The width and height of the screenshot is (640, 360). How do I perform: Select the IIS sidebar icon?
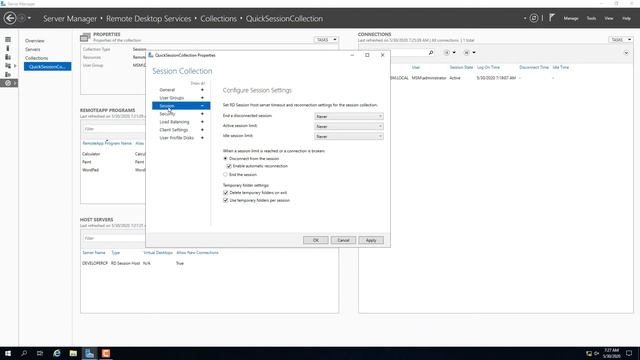click(x=8, y=74)
